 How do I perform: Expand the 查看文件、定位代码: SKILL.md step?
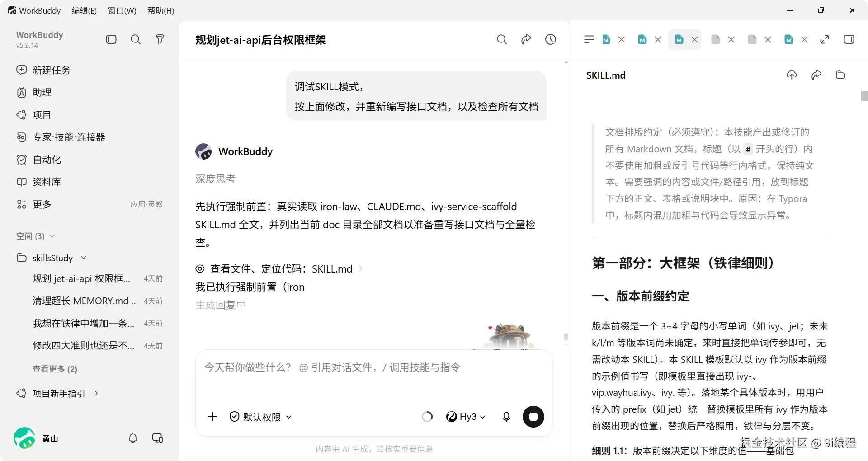[279, 269]
